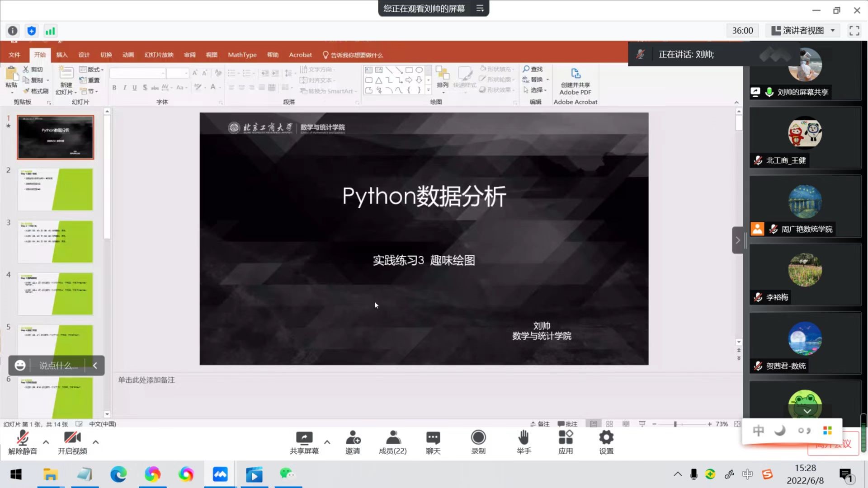Turn on the video camera

click(72, 438)
